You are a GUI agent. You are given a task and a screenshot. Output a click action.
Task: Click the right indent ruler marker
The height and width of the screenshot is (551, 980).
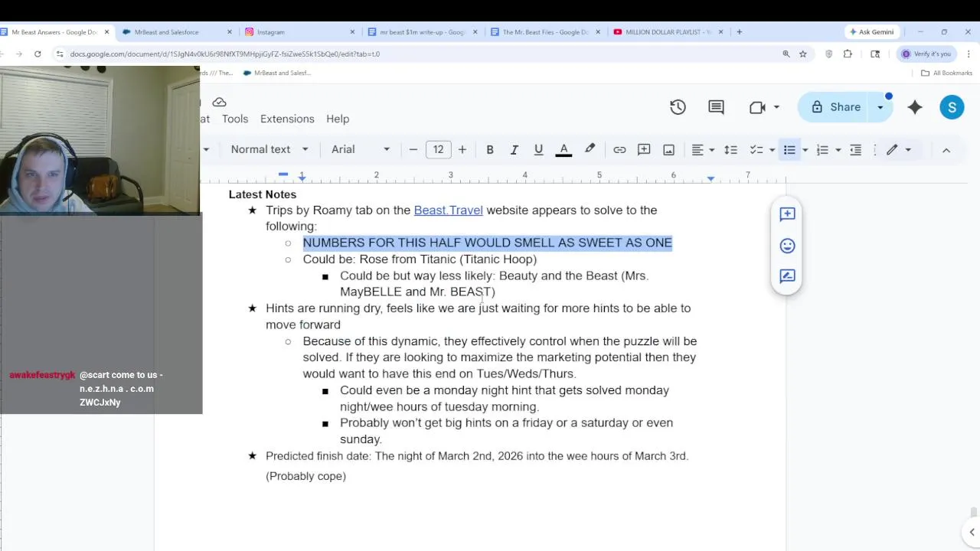(710, 178)
